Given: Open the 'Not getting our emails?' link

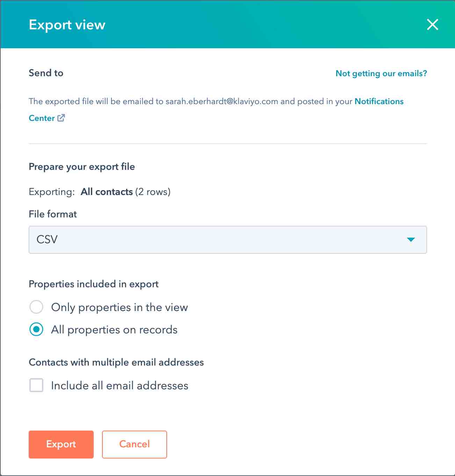Looking at the screenshot, I should pyautogui.click(x=381, y=73).
